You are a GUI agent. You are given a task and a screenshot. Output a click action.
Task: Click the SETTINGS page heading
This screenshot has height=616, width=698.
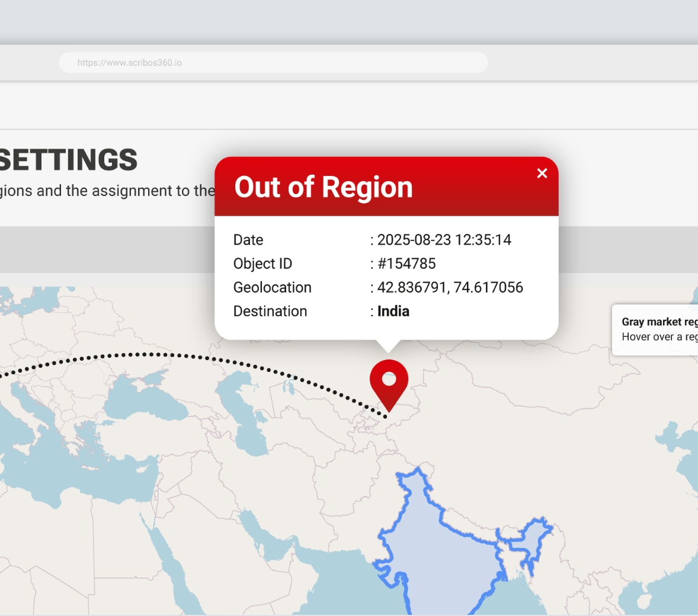68,160
